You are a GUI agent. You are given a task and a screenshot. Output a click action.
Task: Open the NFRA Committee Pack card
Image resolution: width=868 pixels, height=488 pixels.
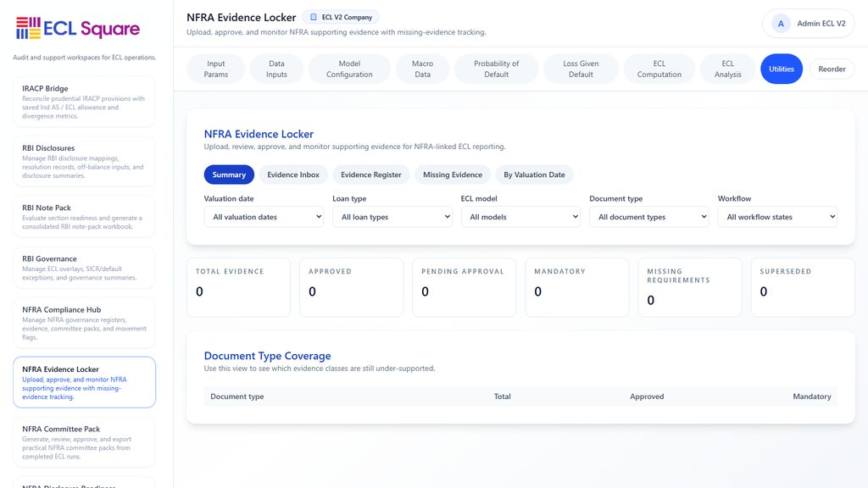click(84, 442)
